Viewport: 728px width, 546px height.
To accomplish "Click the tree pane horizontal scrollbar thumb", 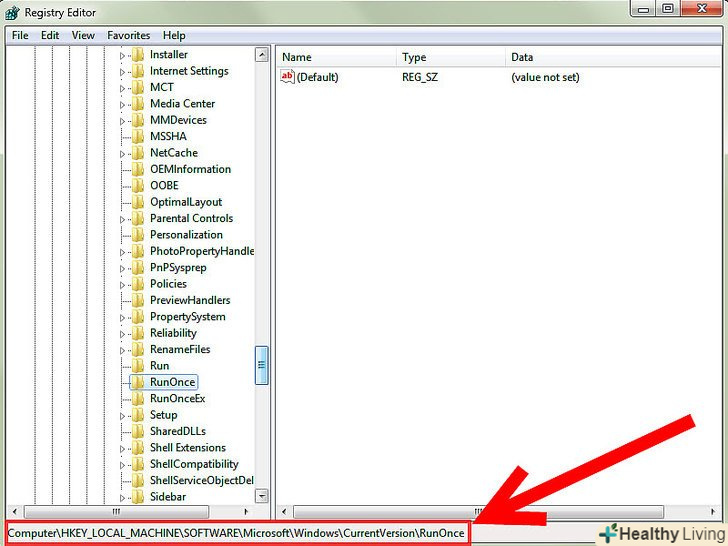I will click(x=116, y=512).
